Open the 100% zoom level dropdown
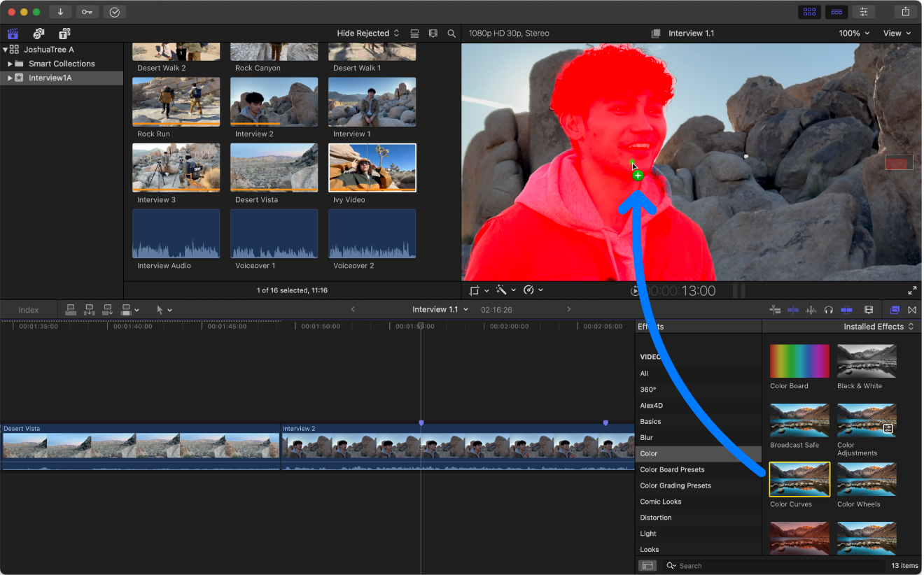 (x=853, y=33)
